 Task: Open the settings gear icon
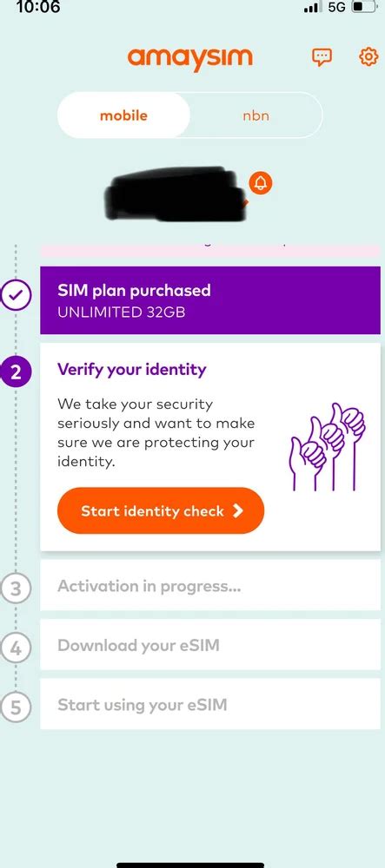point(369,56)
